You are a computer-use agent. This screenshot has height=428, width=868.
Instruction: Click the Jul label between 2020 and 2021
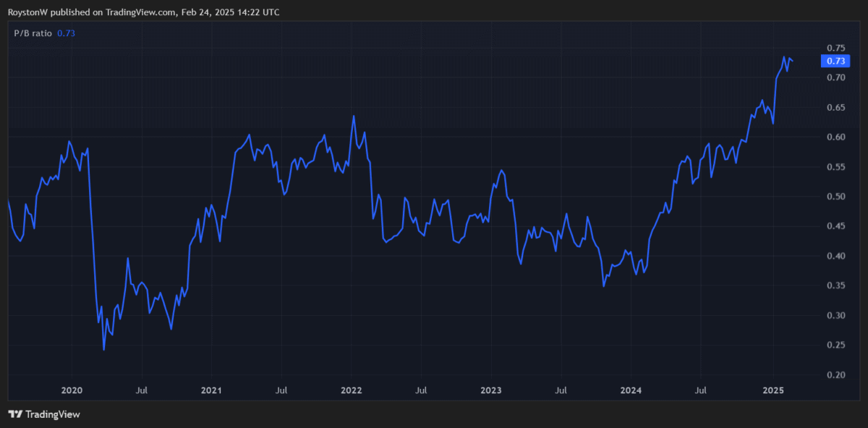(142, 390)
